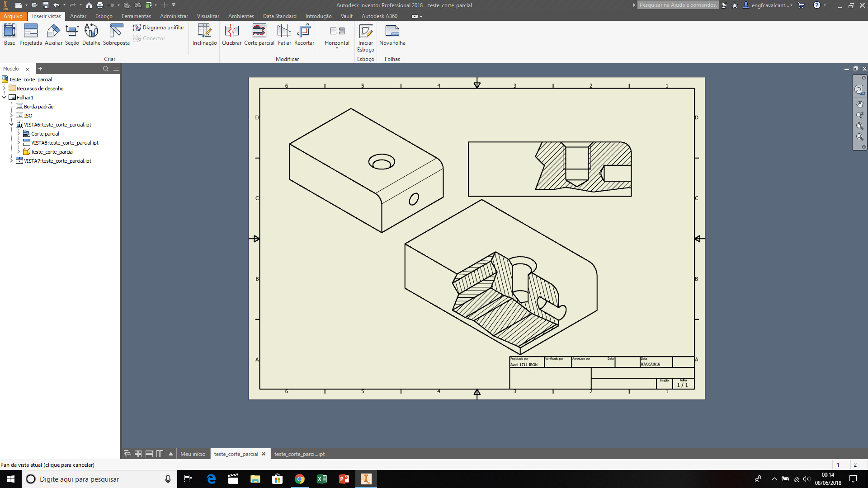
Task: Expand the VISTA7:teste_corte_parcial.ipt tree node
Action: [x=11, y=161]
